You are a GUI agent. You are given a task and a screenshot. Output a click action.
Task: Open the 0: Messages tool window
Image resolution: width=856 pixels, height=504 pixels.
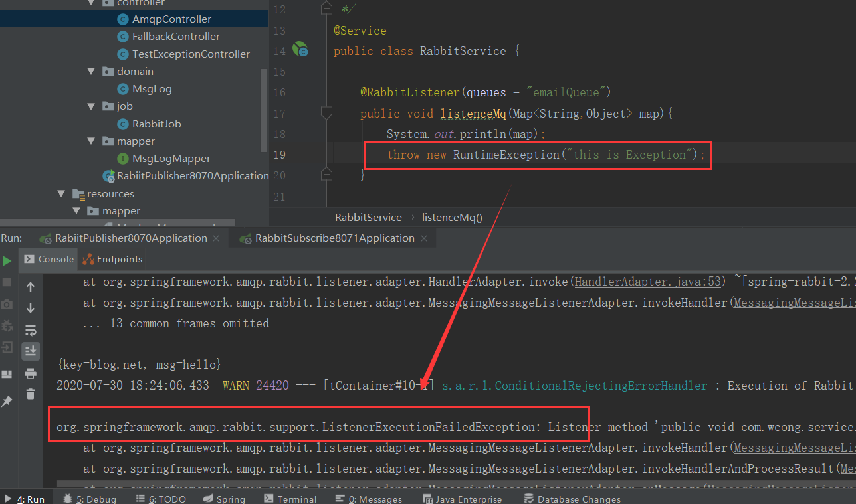click(368, 499)
